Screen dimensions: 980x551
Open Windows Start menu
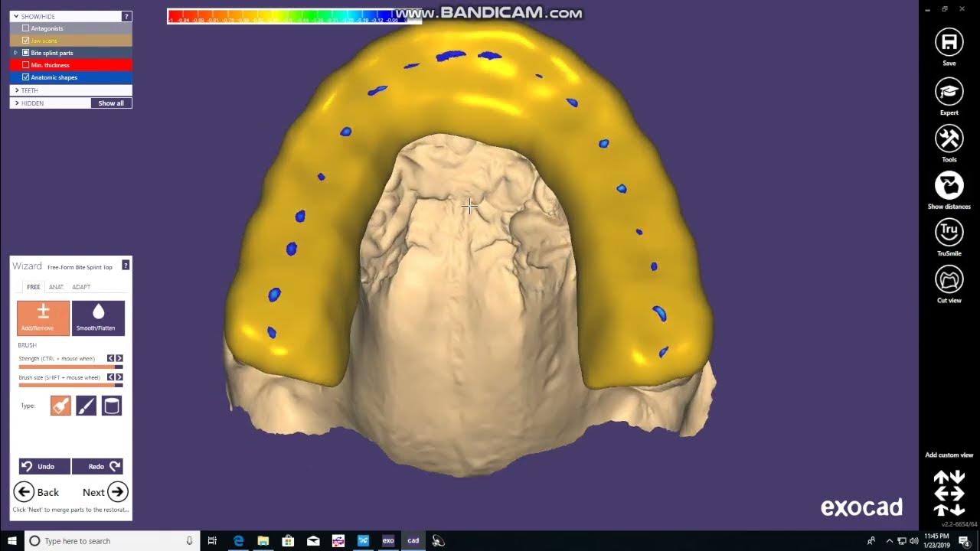tap(12, 541)
